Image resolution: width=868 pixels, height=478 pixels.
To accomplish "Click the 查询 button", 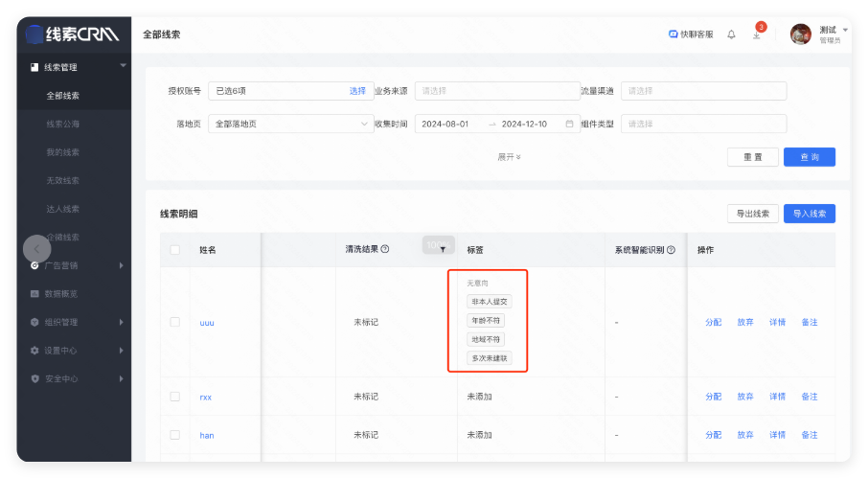I will click(x=810, y=157).
